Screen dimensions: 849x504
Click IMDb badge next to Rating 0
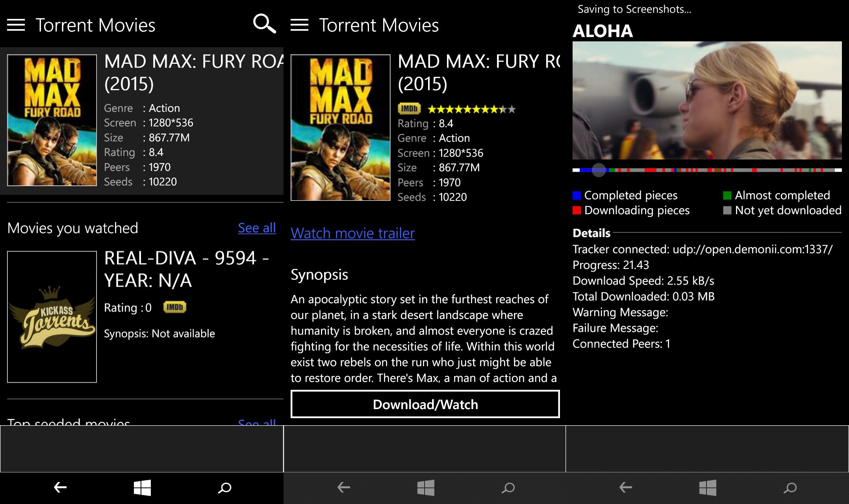pos(174,307)
